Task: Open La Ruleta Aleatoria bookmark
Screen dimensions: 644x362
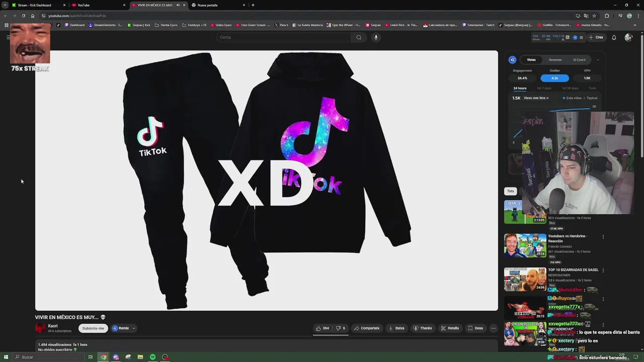Action: pos(307,25)
